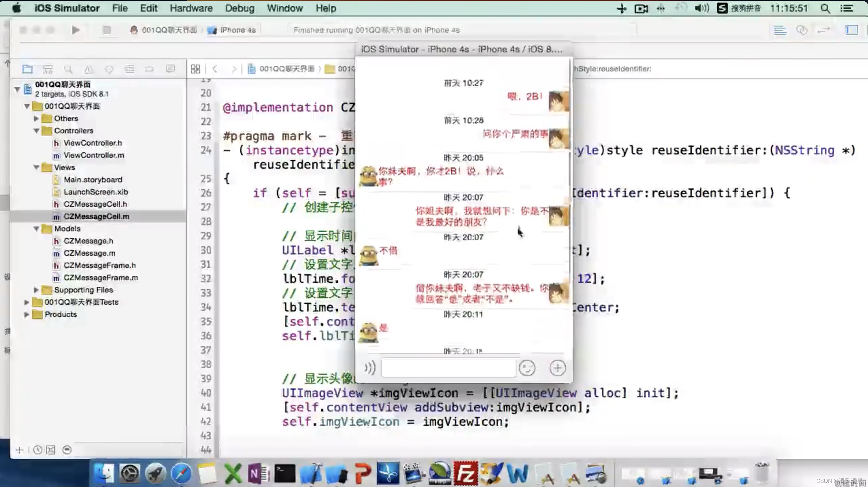Click the emoji button in chat input
868x487 pixels.
527,368
